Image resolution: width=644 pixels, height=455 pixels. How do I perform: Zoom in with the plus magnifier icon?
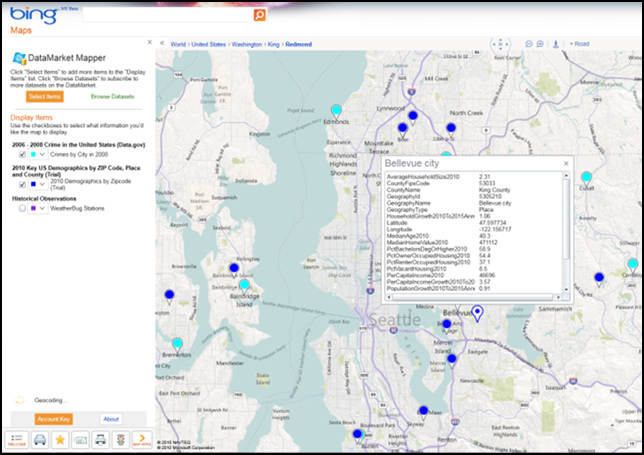[540, 44]
